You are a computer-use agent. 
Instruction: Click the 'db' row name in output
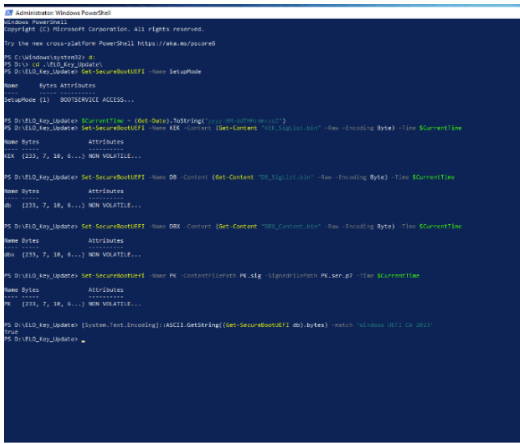point(8,205)
